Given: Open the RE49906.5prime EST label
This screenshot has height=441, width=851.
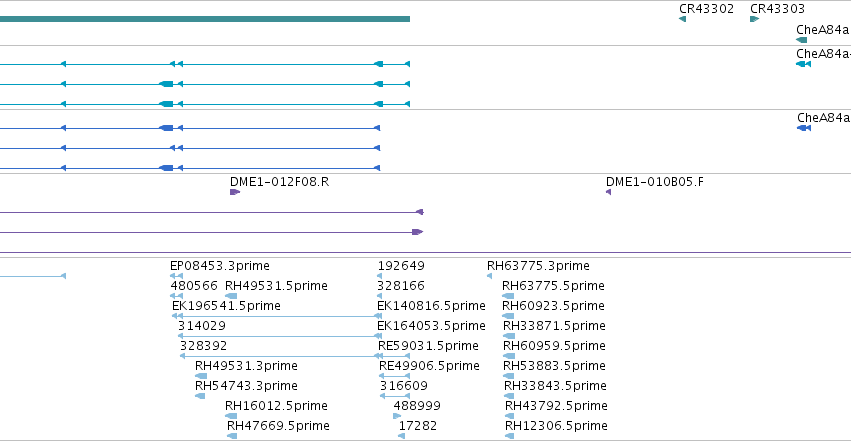Looking at the screenshot, I should tap(429, 366).
